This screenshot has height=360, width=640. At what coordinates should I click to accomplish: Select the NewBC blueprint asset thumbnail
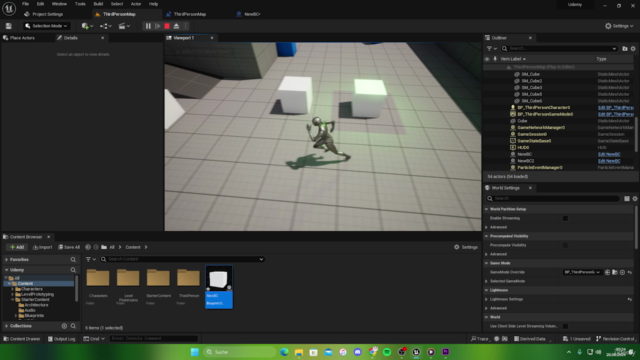219,287
